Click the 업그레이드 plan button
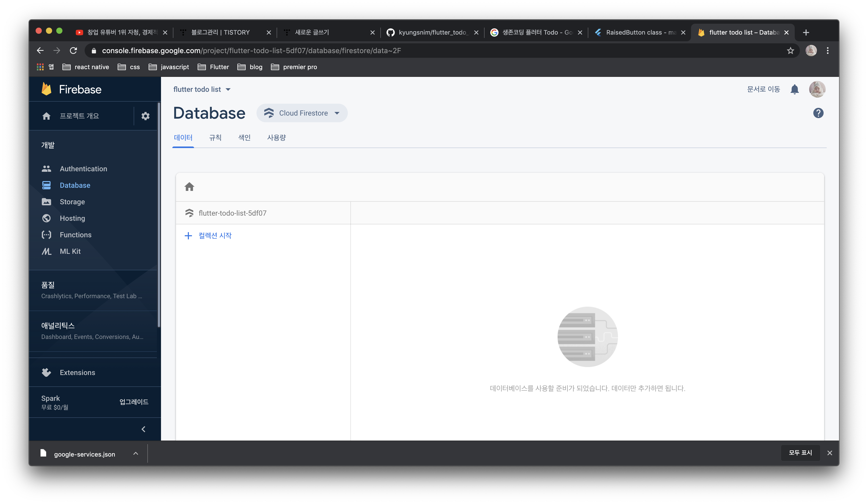868x504 pixels. tap(134, 402)
